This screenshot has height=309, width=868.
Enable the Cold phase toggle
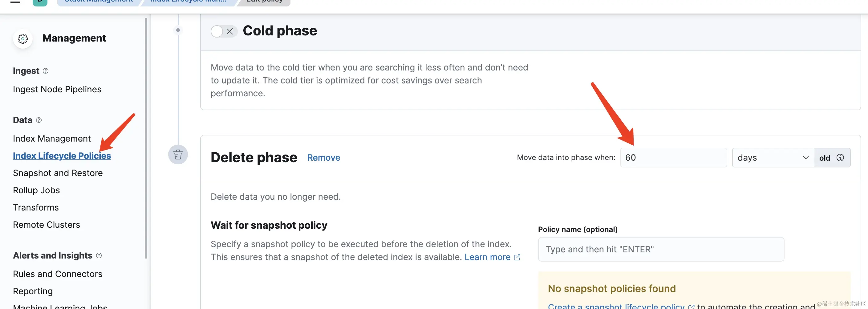pyautogui.click(x=223, y=31)
